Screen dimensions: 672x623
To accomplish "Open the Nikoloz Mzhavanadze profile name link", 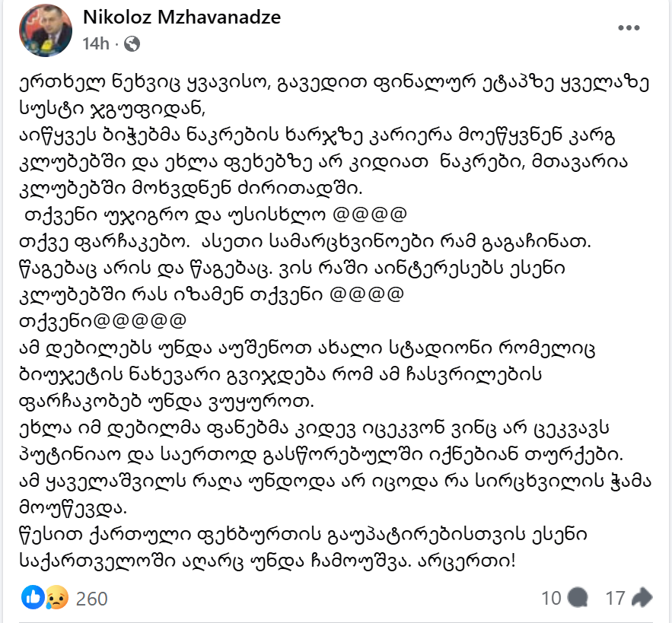I will (181, 17).
